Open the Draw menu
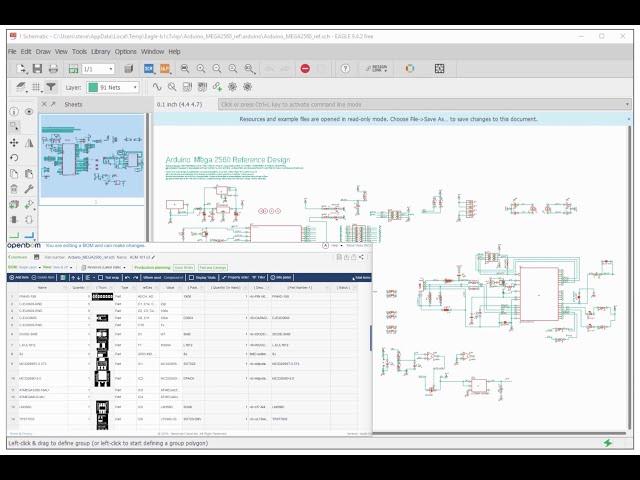 (x=43, y=51)
